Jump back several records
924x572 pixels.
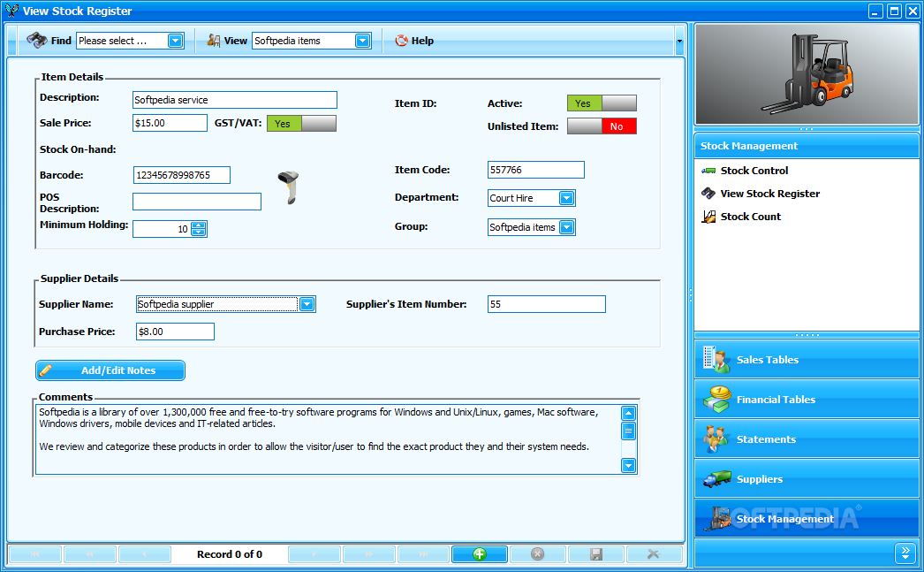tap(89, 553)
